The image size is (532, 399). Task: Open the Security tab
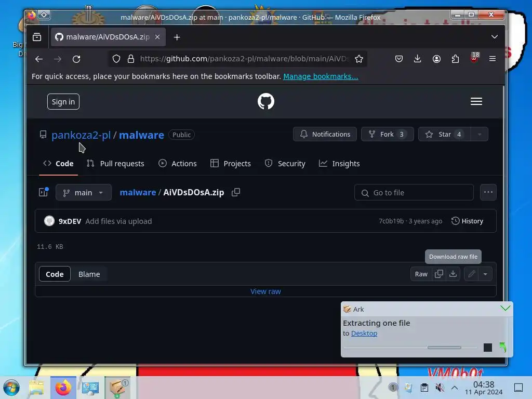click(x=285, y=164)
